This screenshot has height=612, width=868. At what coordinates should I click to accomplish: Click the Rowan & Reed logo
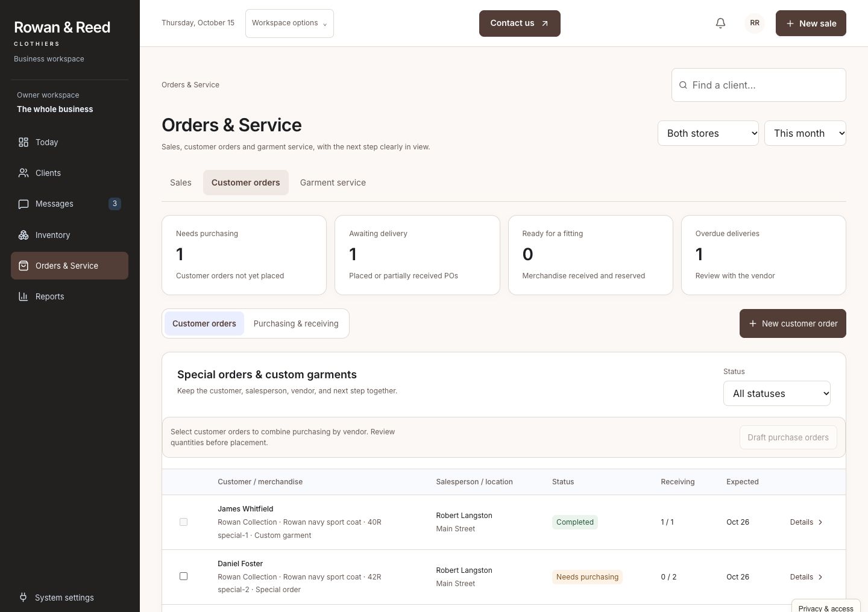62,33
